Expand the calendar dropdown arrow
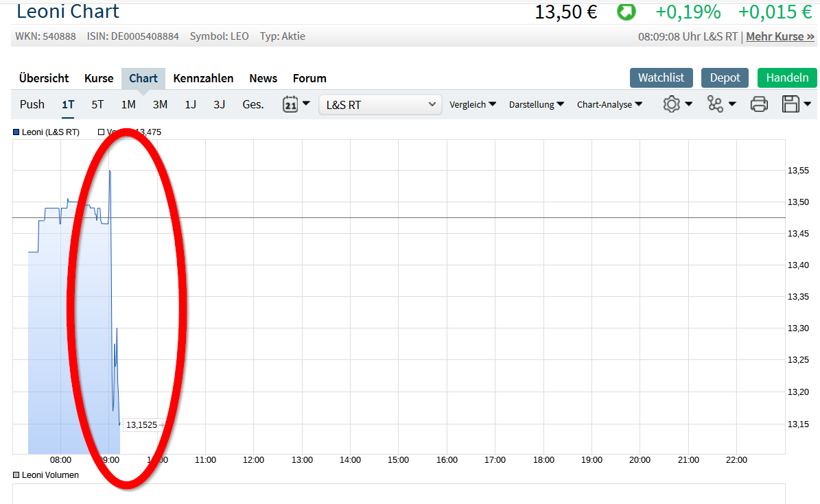 pyautogui.click(x=307, y=104)
